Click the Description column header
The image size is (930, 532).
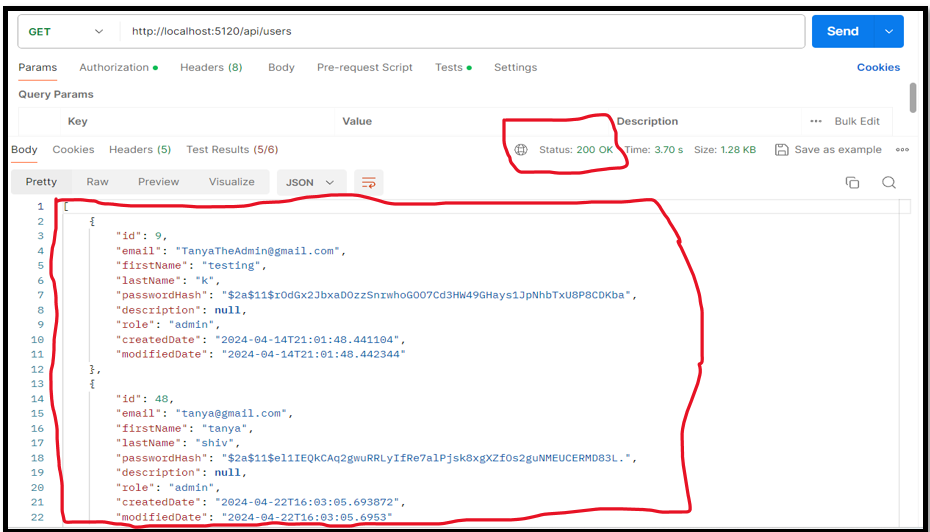647,121
